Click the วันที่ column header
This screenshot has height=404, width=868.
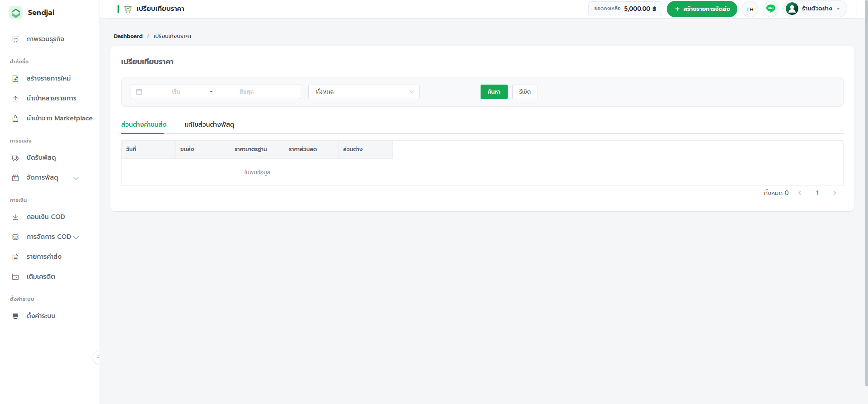(x=148, y=149)
